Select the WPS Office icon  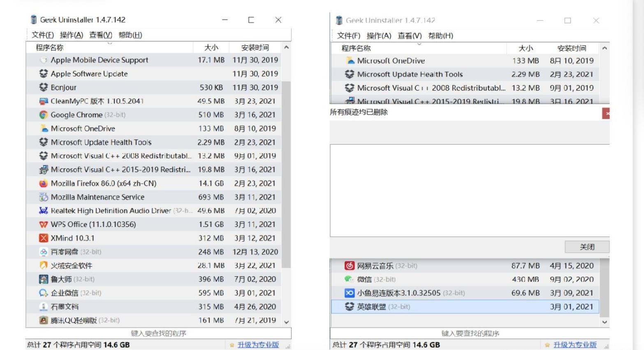tap(44, 224)
